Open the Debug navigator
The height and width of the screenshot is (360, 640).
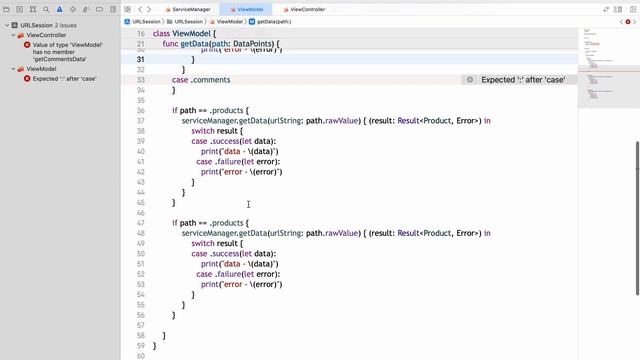click(x=86, y=9)
